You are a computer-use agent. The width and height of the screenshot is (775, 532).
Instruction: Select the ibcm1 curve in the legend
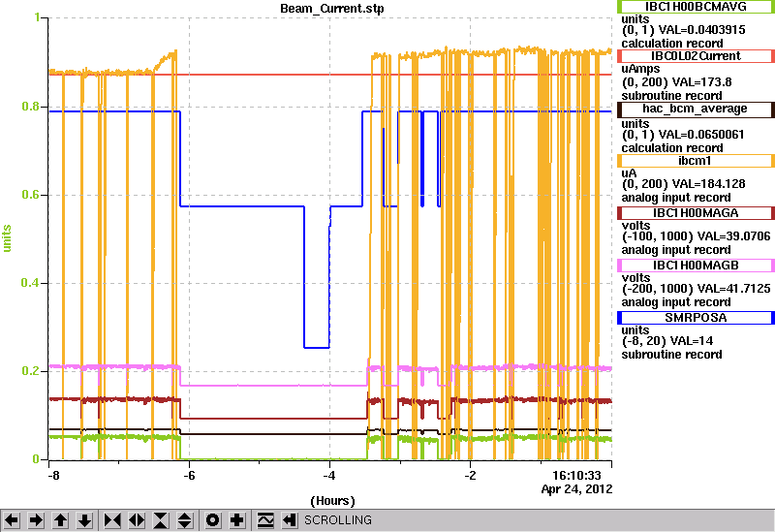695,161
